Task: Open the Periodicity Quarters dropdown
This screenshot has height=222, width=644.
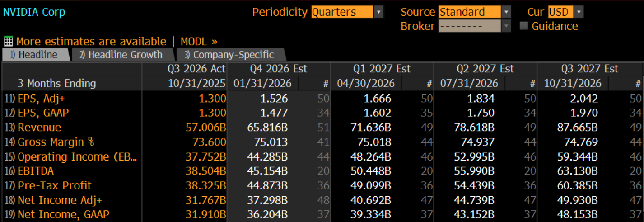Action: pyautogui.click(x=347, y=12)
